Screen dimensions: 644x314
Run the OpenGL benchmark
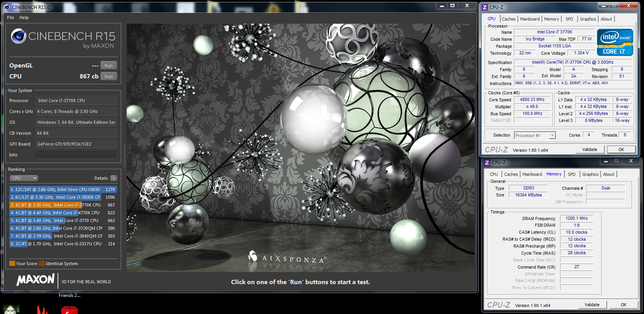point(109,66)
